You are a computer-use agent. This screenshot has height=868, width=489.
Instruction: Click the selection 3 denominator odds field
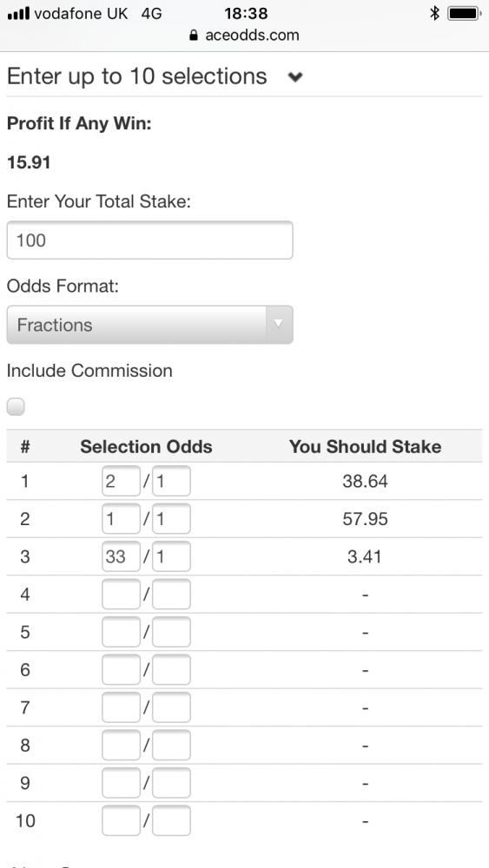click(171, 556)
